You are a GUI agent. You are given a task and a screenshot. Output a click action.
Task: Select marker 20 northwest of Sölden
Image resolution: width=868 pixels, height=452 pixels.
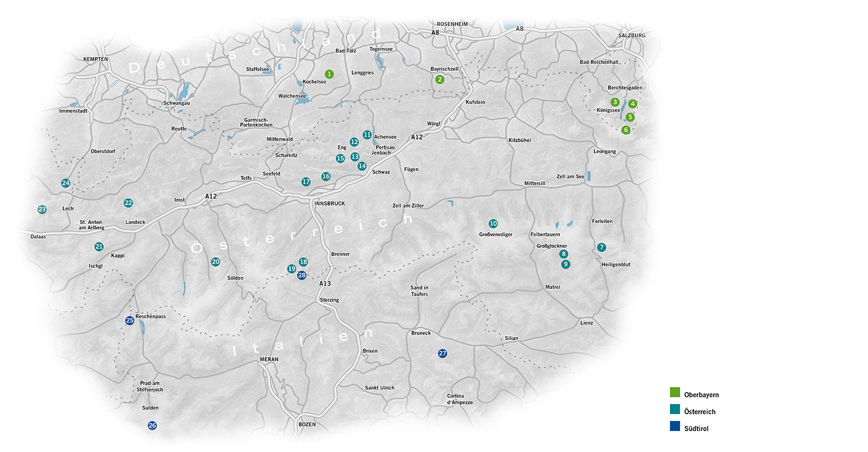point(215,262)
